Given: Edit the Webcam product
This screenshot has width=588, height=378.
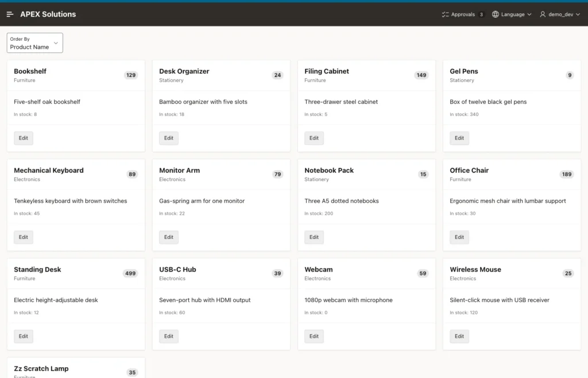Looking at the screenshot, I should click(314, 336).
